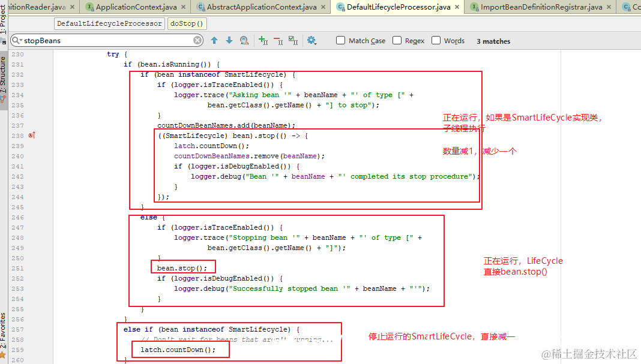Click line number 259 in the gutter
The width and height of the screenshot is (641, 364).
(x=17, y=350)
